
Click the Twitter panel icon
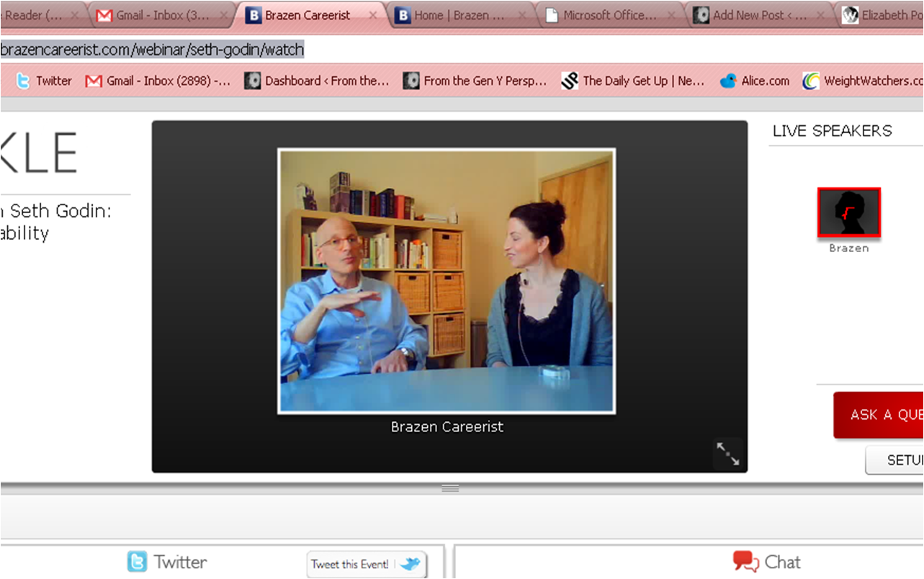pyautogui.click(x=137, y=562)
